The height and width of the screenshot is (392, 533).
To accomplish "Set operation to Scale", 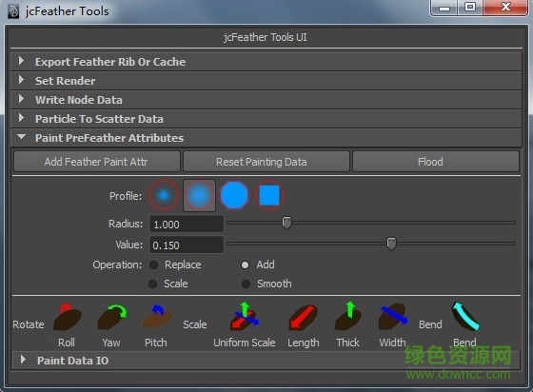I will point(153,284).
